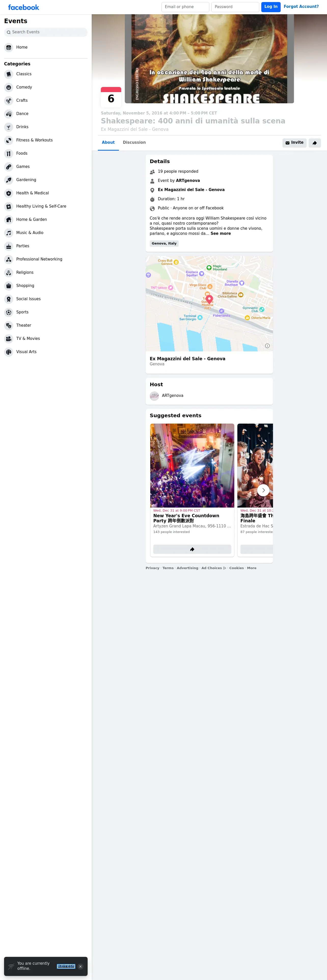Open Visual Arts palette icon
The width and height of the screenshot is (327, 980).
point(9,352)
